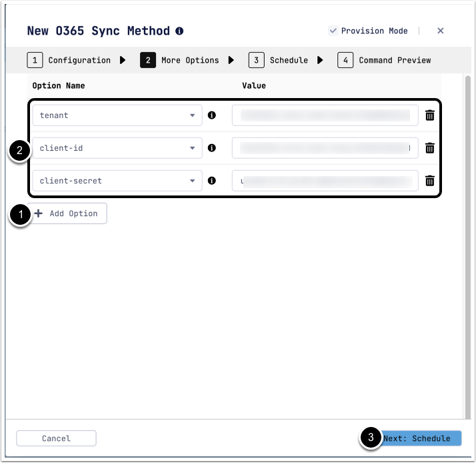The width and height of the screenshot is (476, 463).
Task: Toggle the Provision Mode checkbox
Action: [x=333, y=31]
